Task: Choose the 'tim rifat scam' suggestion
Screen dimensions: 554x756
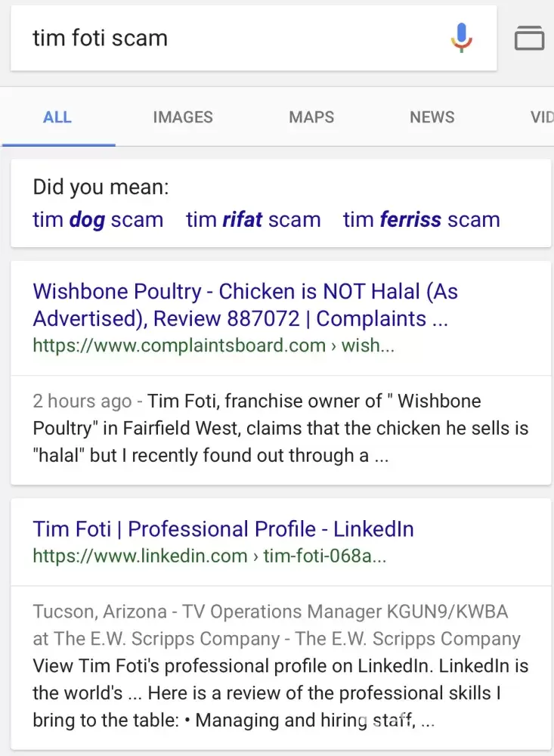Action: tap(254, 220)
